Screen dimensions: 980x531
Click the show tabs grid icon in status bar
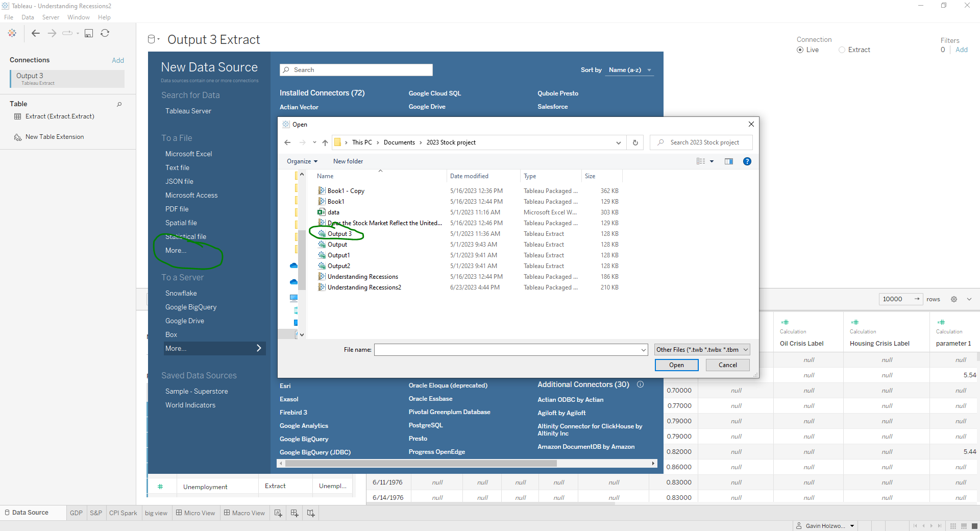point(953,526)
